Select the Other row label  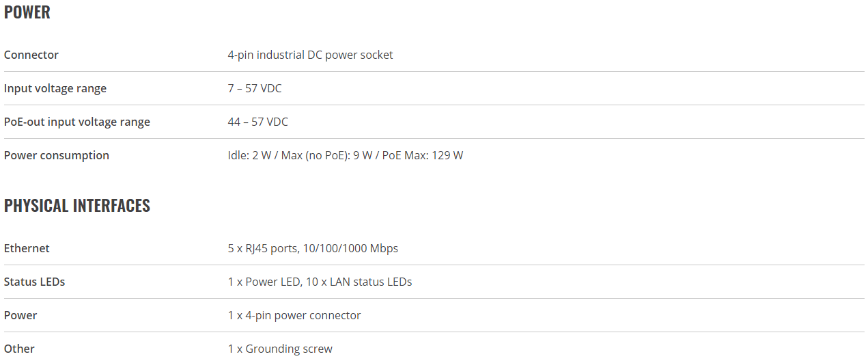coord(19,349)
